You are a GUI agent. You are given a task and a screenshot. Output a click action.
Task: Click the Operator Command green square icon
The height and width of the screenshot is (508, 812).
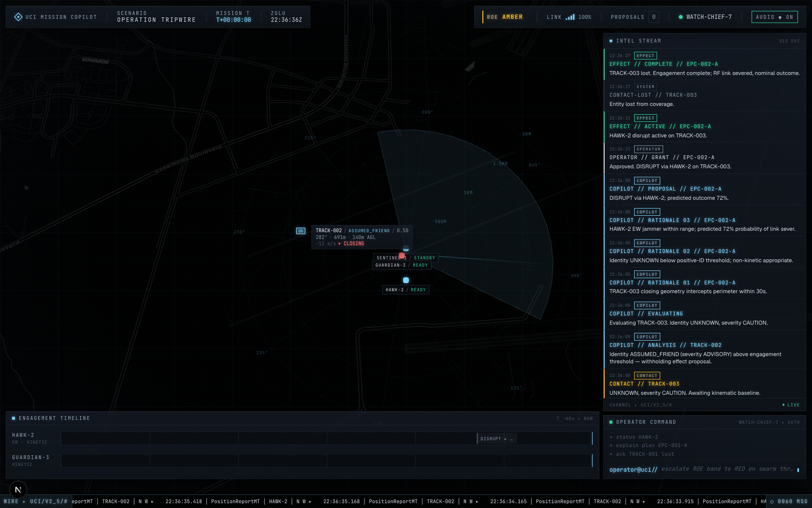[611, 422]
